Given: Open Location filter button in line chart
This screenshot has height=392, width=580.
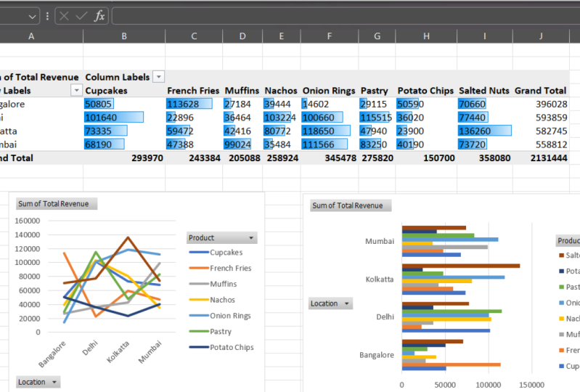Looking at the screenshot, I should pyautogui.click(x=38, y=382).
